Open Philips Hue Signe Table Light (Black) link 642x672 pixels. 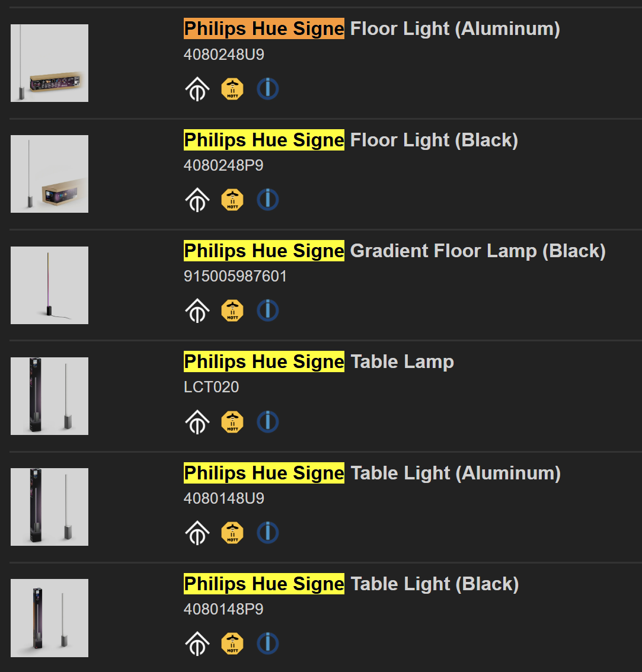click(352, 584)
